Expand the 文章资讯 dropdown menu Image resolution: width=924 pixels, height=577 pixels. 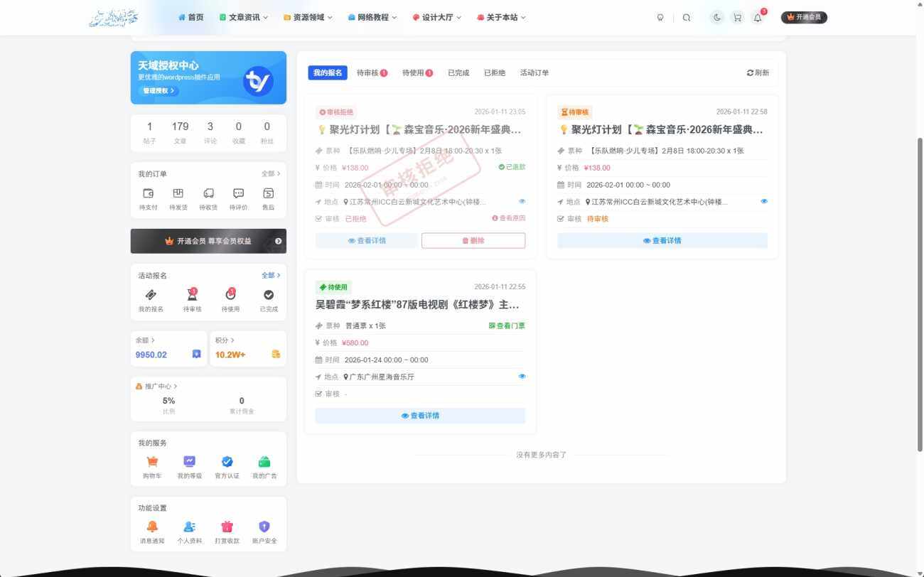point(244,17)
